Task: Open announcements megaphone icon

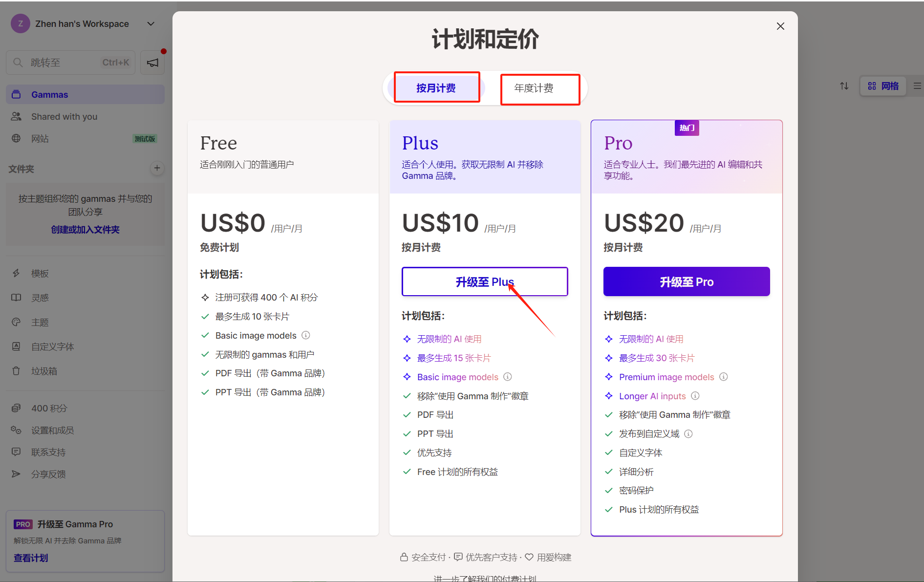Action: coord(152,63)
